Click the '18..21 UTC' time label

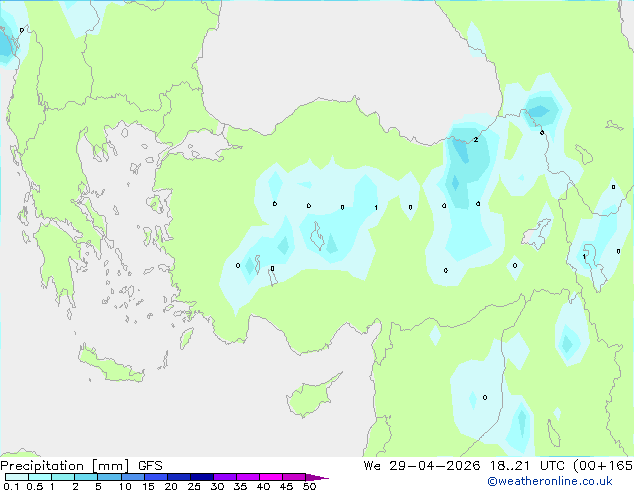coord(526,466)
